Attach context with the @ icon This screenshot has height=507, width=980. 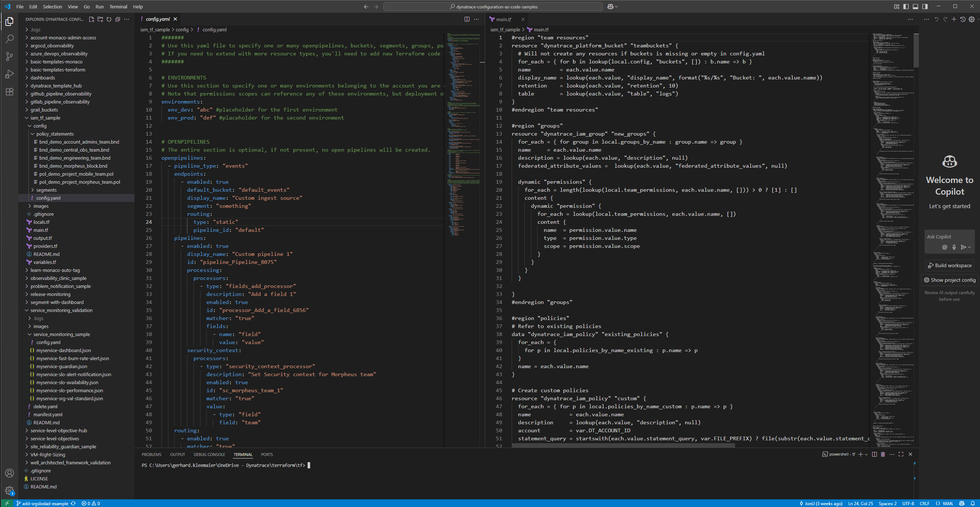(x=944, y=247)
